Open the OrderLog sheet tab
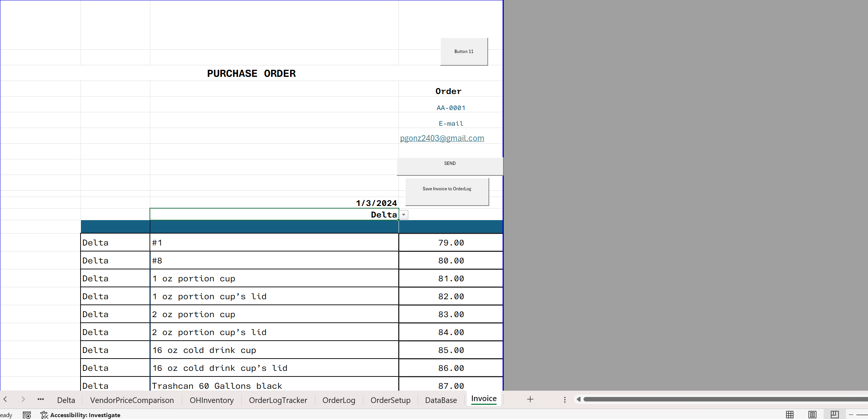 click(339, 400)
